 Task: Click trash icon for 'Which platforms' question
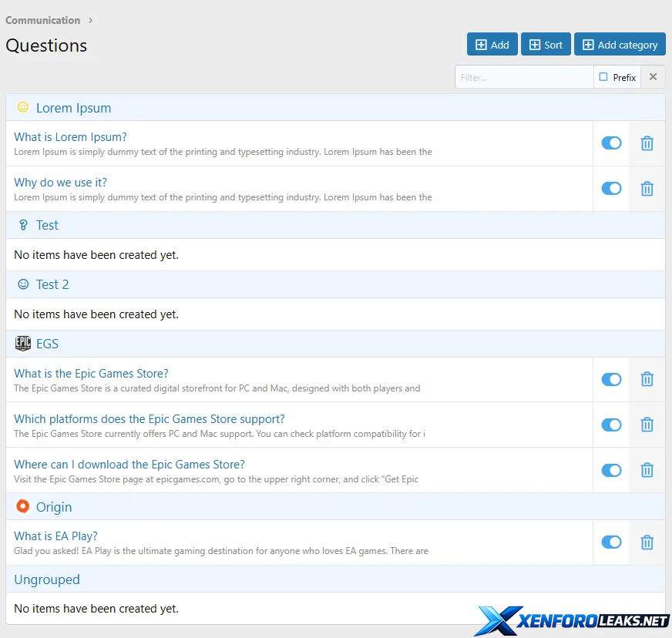(x=647, y=425)
